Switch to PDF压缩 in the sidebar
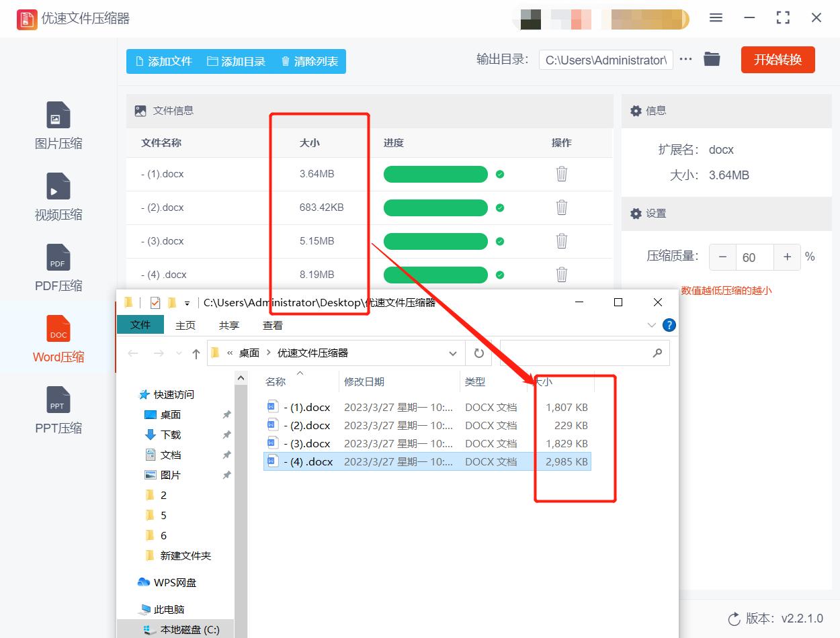The width and height of the screenshot is (840, 638). 58,267
